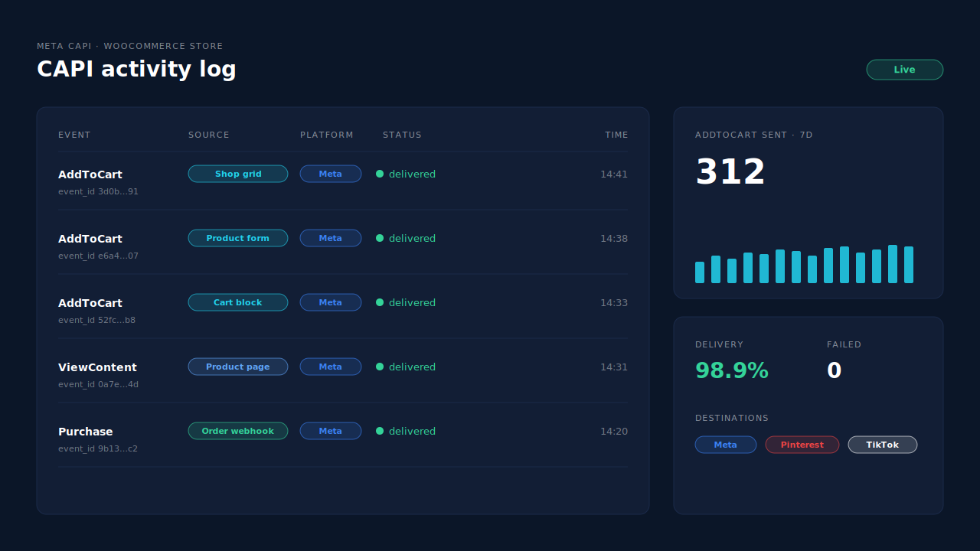Click the Event column header
980x551 pixels.
click(x=74, y=135)
